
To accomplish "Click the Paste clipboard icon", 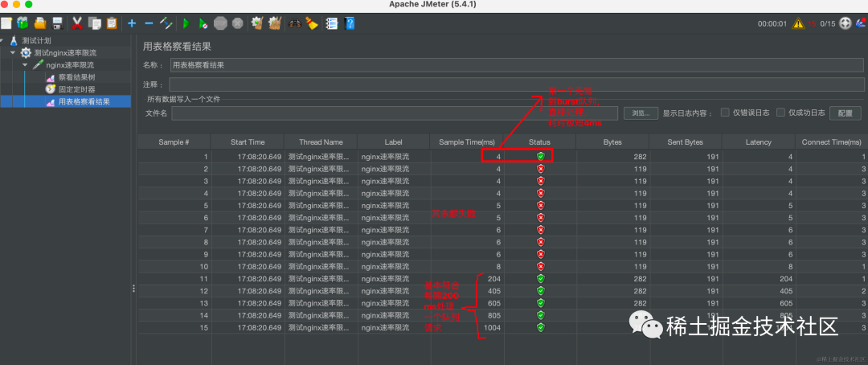I will [x=112, y=23].
